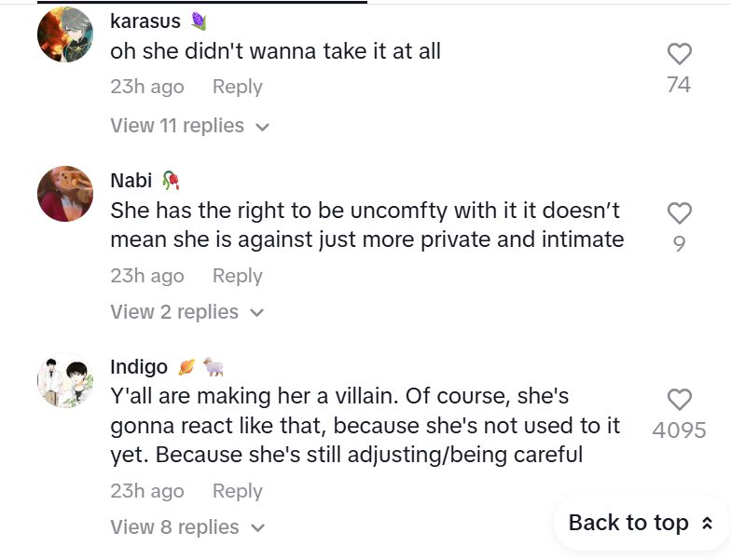Open Nabi username link
Viewport: 731px width, 560px height.
tap(131, 180)
